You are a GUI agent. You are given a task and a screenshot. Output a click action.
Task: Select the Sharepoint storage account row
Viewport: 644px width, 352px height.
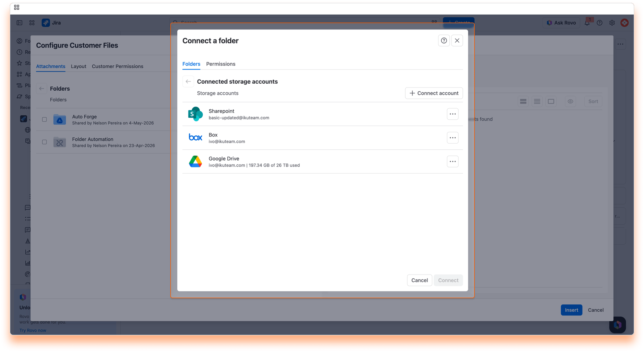tap(323, 114)
